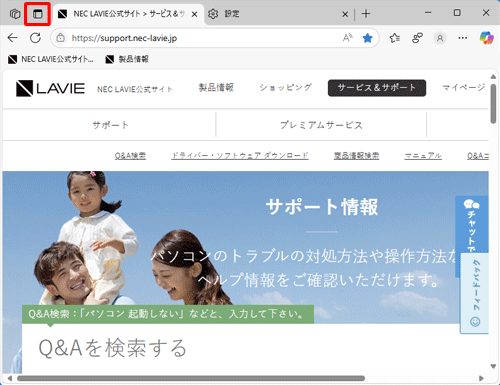Open 製品情報 in site navigation

[216, 88]
